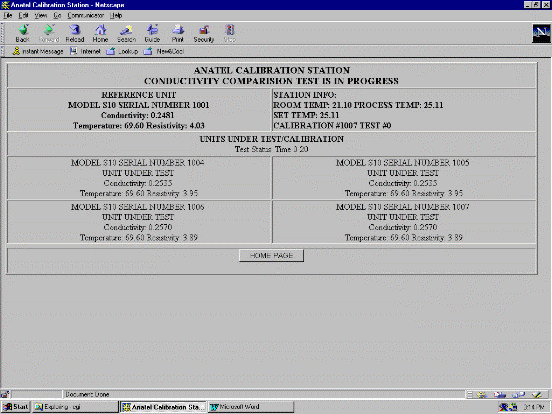Screen dimensions: 552x414
Task: Click 'MODEL S10 SERIAL NUMBER 1006'
Action: click(138, 207)
